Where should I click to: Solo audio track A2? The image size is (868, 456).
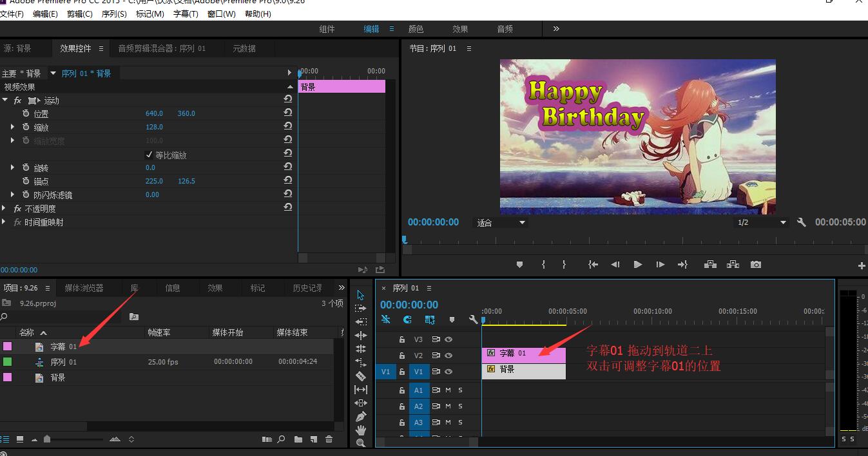coord(460,406)
